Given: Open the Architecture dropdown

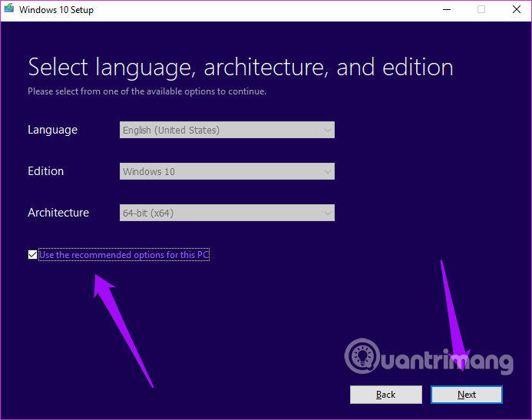Looking at the screenshot, I should (x=227, y=213).
